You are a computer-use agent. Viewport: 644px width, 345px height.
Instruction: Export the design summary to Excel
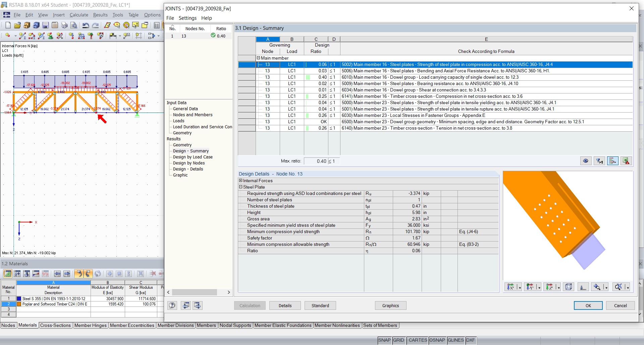(626, 161)
